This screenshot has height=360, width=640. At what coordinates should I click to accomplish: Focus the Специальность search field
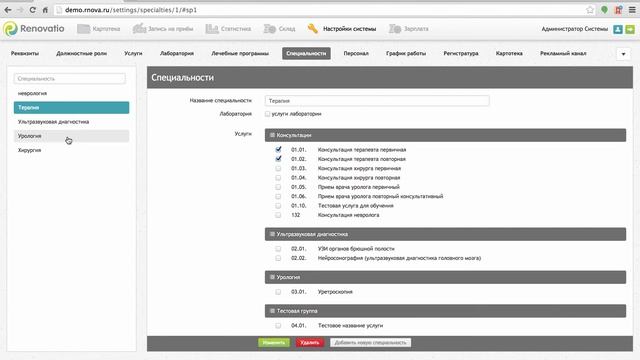70,78
